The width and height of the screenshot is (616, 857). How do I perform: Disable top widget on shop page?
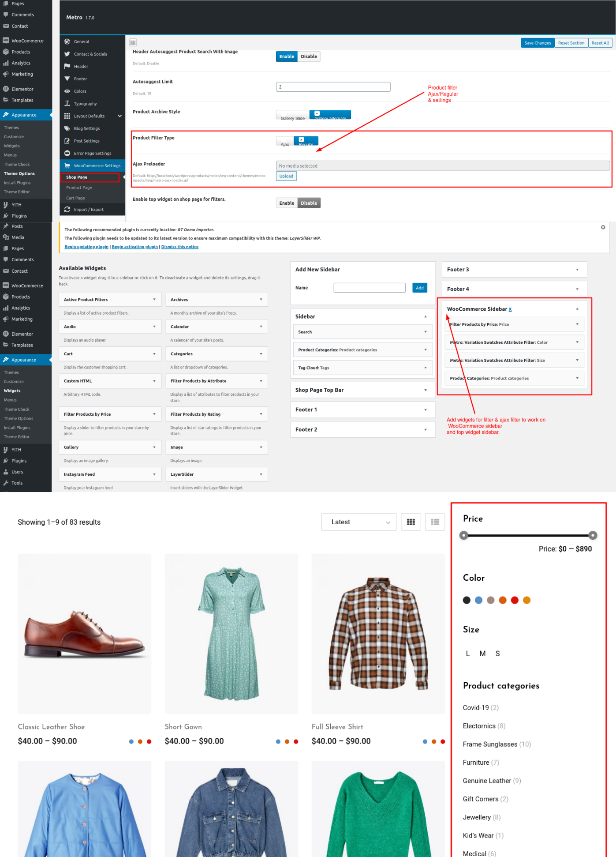coord(309,203)
